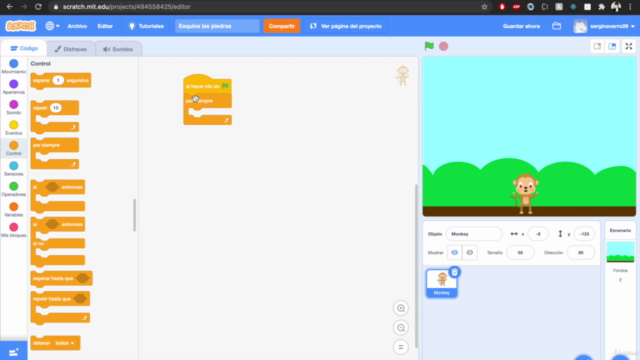Open the 'todos' dropdown in detener block
This screenshot has height=360, width=640.
point(65,343)
